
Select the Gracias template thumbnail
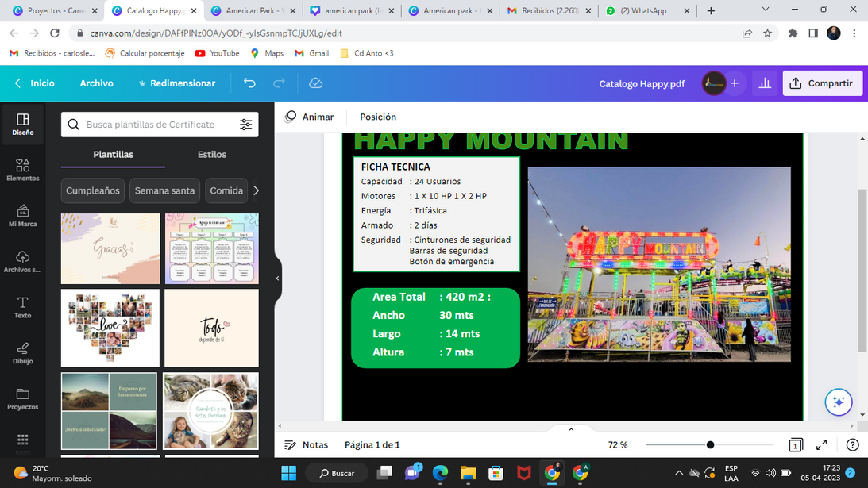tap(110, 249)
